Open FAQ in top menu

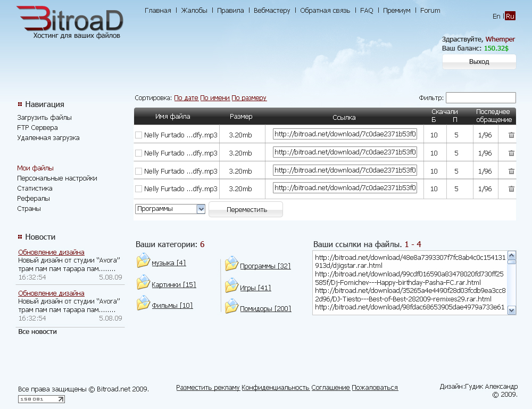click(x=367, y=11)
